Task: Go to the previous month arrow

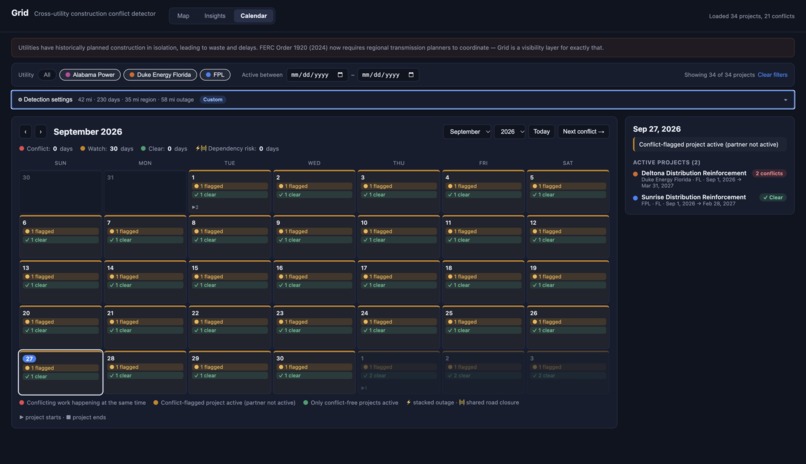Action: point(25,132)
